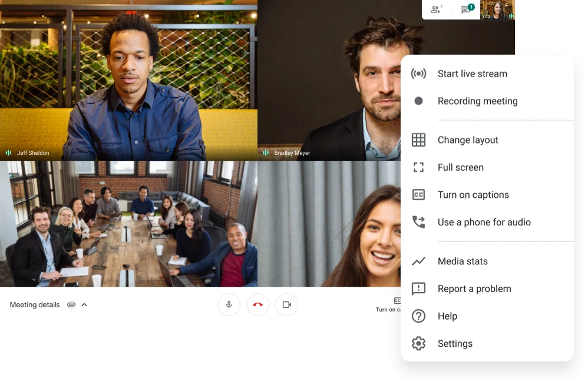Choose Change layout from the menu
Image resolution: width=588 pixels, height=385 pixels.
click(x=487, y=140)
